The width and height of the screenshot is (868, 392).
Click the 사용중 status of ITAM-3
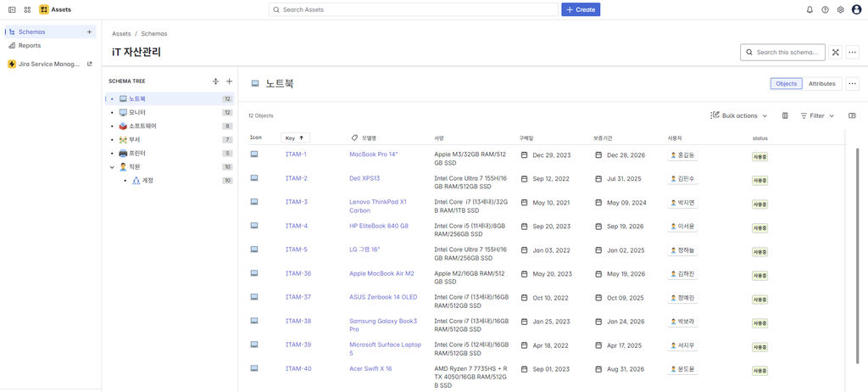pyautogui.click(x=759, y=204)
